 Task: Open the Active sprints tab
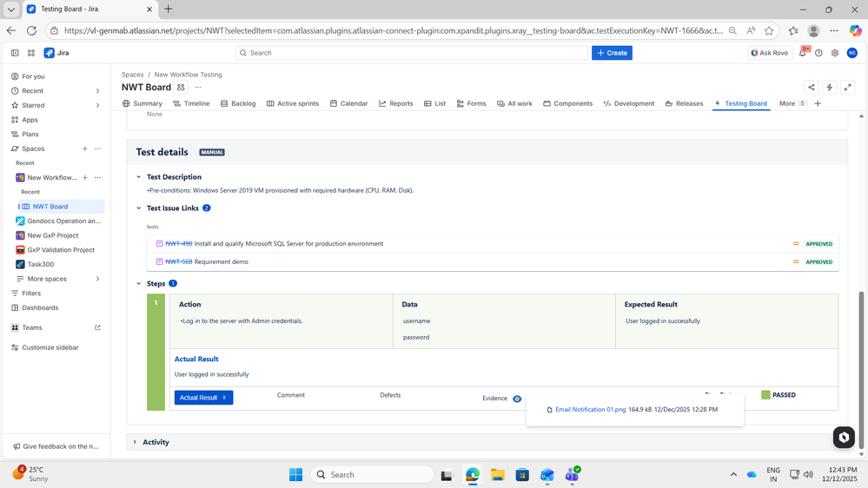pyautogui.click(x=293, y=103)
